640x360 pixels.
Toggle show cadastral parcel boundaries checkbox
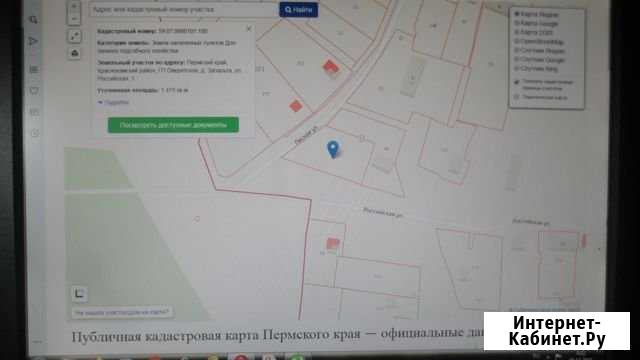click(517, 82)
